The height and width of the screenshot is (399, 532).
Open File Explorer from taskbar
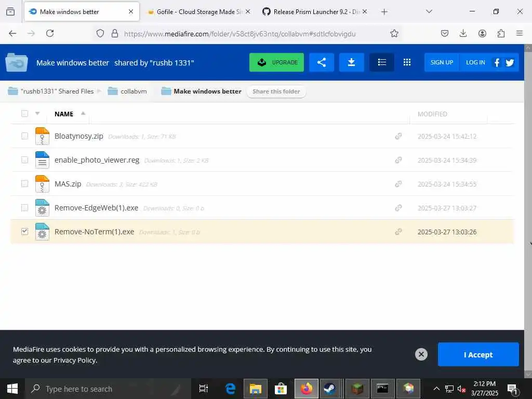256,389
